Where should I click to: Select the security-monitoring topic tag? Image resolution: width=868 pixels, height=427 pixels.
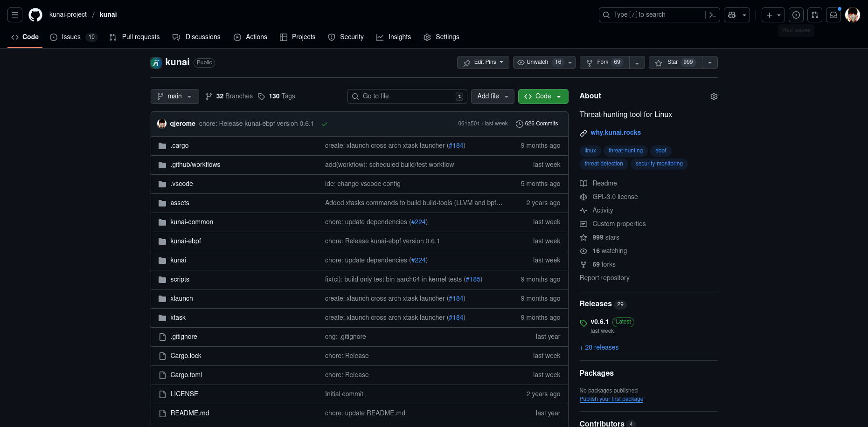click(x=659, y=164)
